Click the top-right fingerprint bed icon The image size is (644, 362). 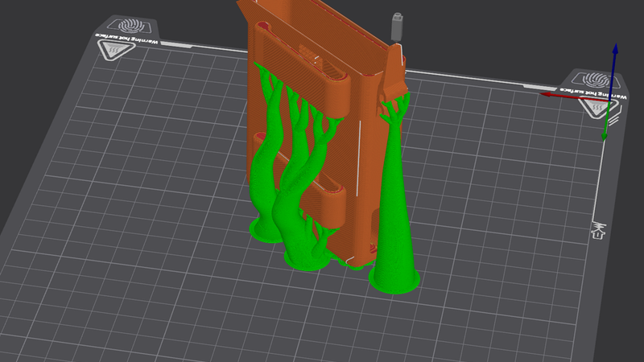tap(595, 80)
